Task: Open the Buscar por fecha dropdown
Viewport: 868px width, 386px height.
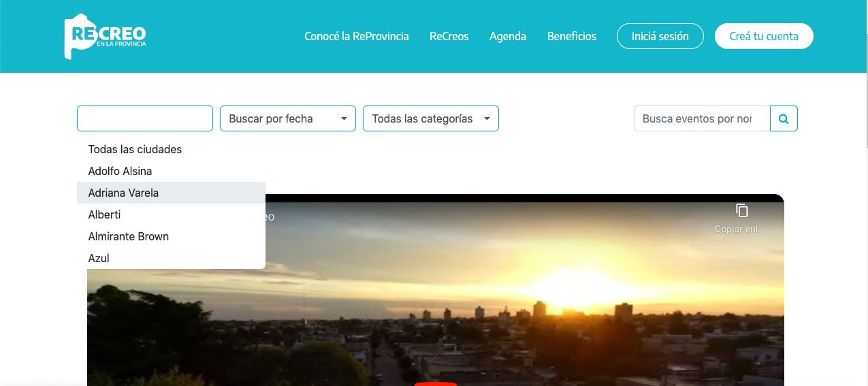Action: coord(287,118)
